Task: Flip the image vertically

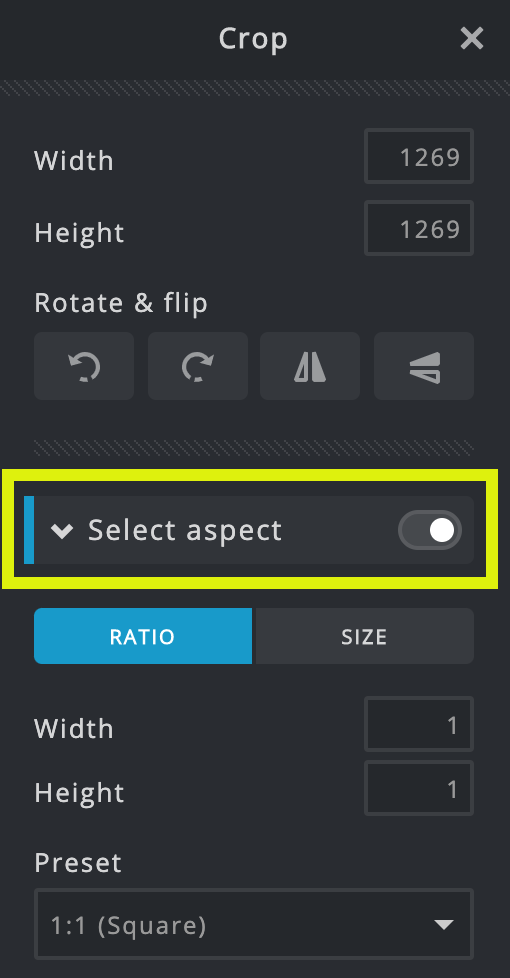Action: (x=424, y=366)
